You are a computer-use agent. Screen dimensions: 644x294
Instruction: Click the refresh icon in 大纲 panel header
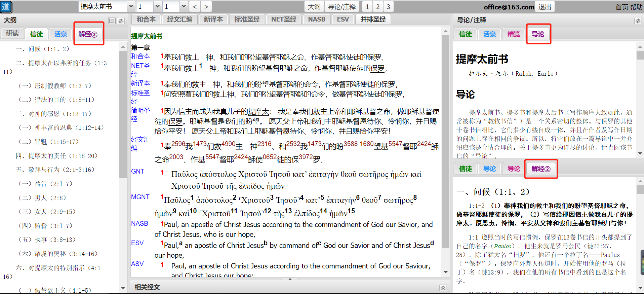coord(121,21)
